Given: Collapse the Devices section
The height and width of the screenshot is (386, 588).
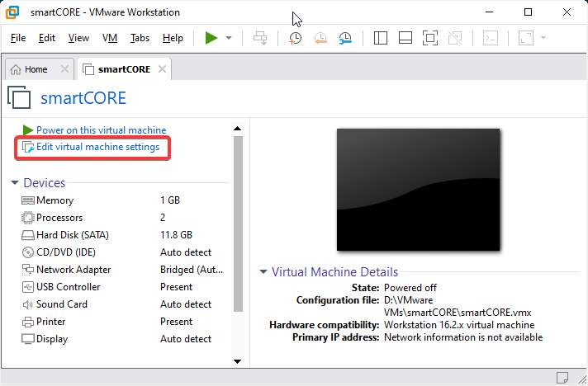Looking at the screenshot, I should (x=15, y=183).
